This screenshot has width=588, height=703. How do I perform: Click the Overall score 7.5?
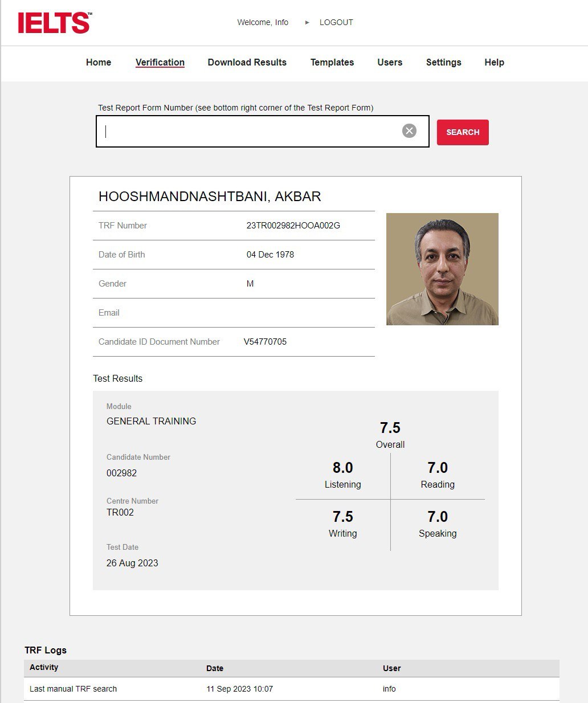[390, 428]
